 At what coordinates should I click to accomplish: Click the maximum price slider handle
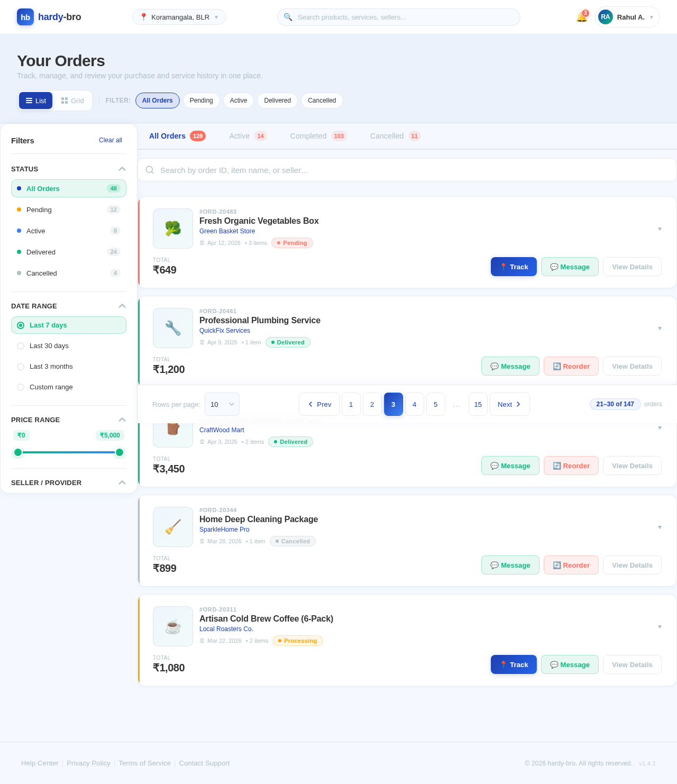click(x=120, y=452)
